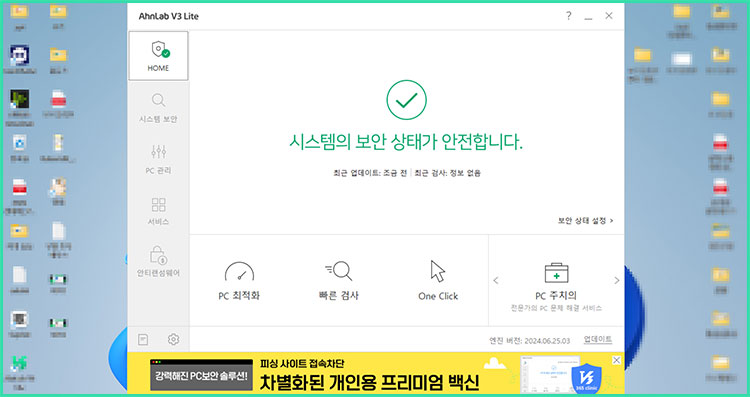Viewport: 750px width, 397px height.
Task: Click 엔진 버전 2024.06.25.03 text
Action: coord(529,341)
